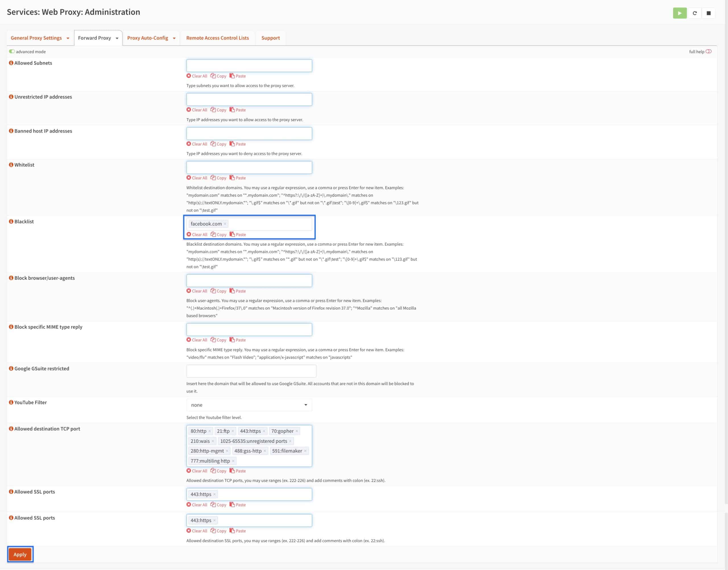The height and width of the screenshot is (570, 728).
Task: Copy the Blacklist contents
Action: (x=218, y=234)
